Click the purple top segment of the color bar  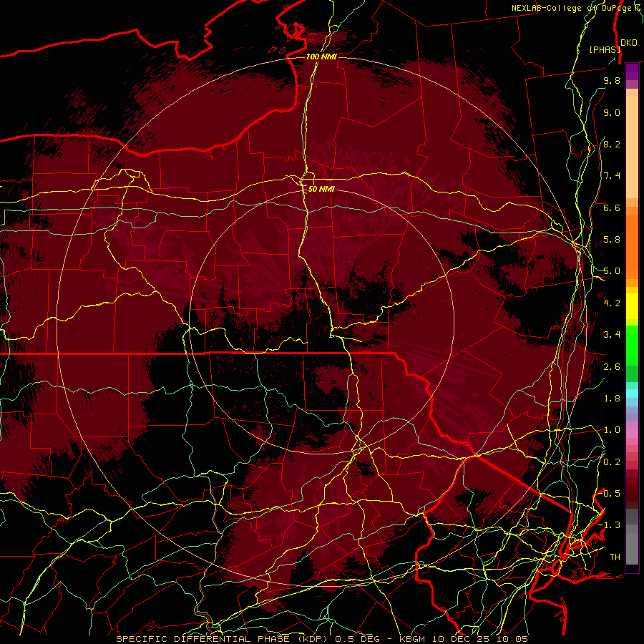coord(632,72)
